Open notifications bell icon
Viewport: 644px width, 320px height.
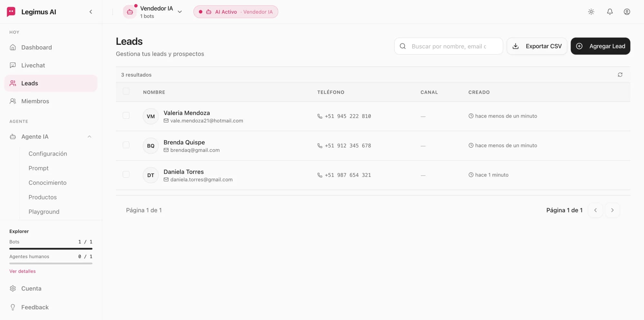pyautogui.click(x=610, y=12)
